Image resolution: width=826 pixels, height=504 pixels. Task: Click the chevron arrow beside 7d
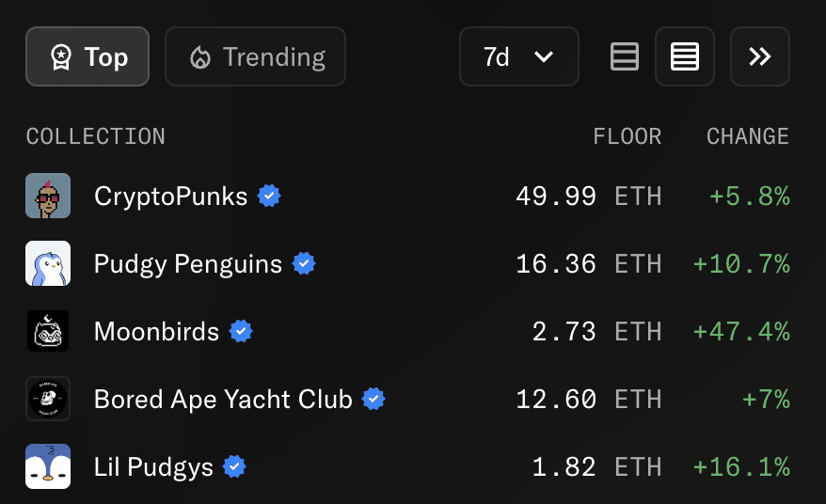point(544,56)
